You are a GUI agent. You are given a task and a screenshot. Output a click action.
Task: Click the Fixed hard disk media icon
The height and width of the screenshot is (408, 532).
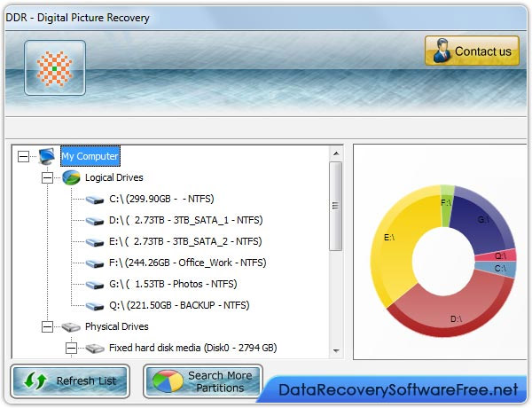[x=95, y=349]
